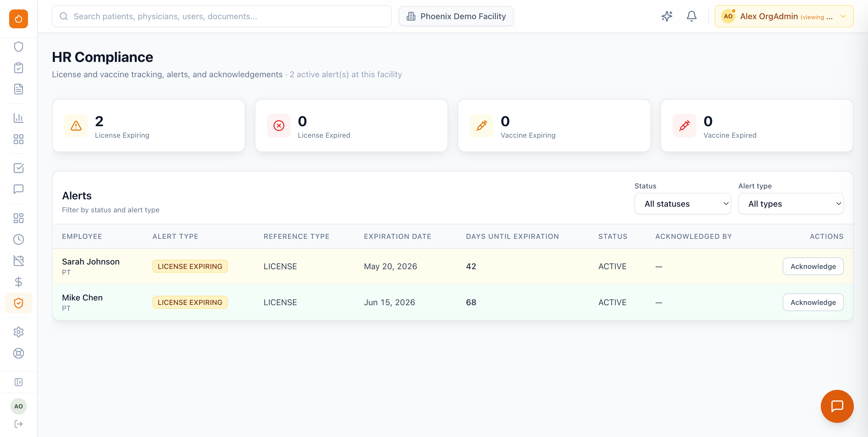
Task: Open the documents section from the sidebar
Action: point(19,89)
